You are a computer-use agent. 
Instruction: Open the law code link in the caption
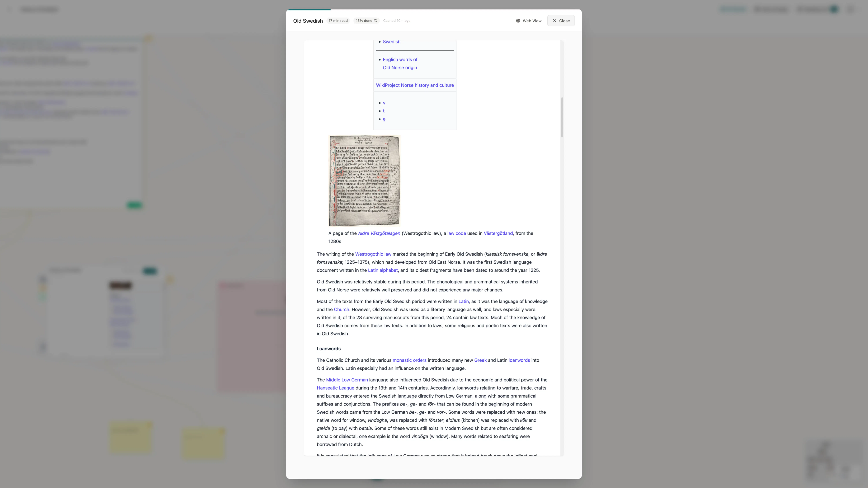457,233
